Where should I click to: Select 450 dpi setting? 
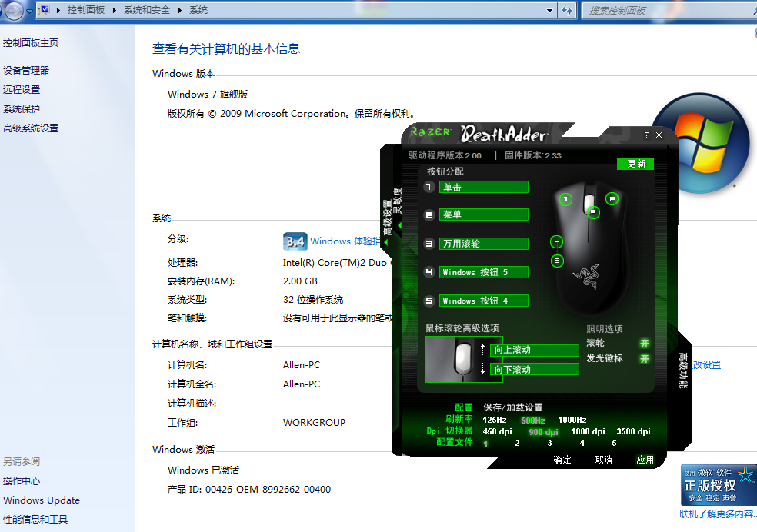tap(497, 432)
